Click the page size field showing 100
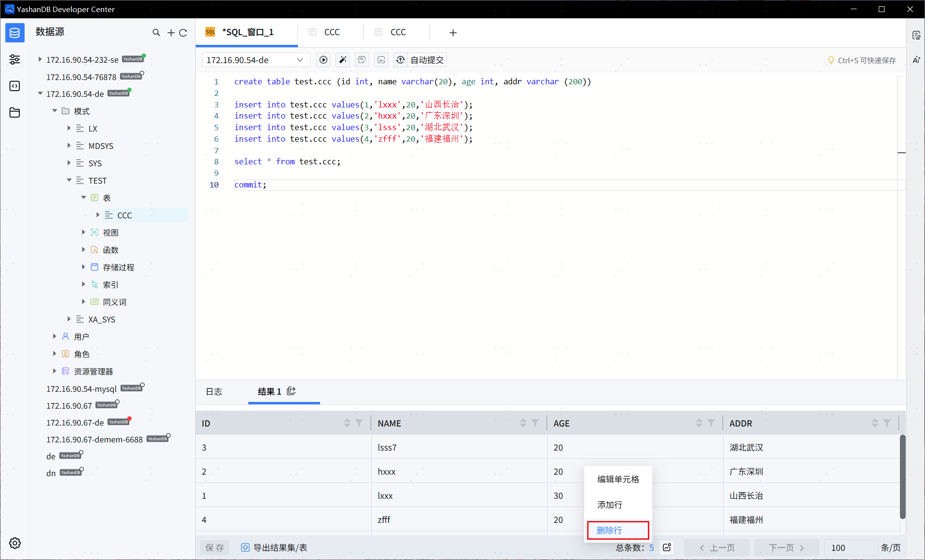Viewport: 925px width, 560px height. pyautogui.click(x=848, y=547)
